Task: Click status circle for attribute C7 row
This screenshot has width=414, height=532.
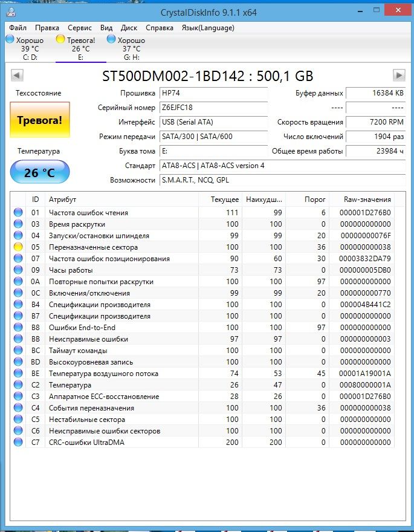Action: click(x=18, y=443)
